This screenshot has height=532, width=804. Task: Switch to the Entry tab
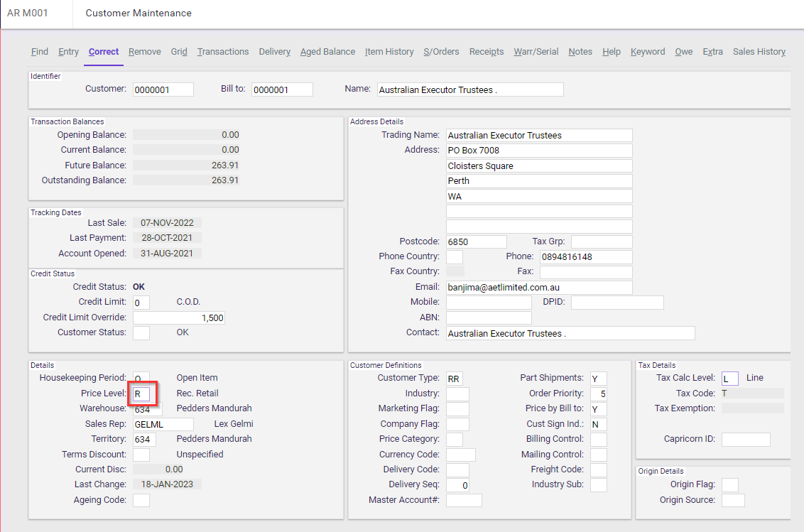pos(68,52)
